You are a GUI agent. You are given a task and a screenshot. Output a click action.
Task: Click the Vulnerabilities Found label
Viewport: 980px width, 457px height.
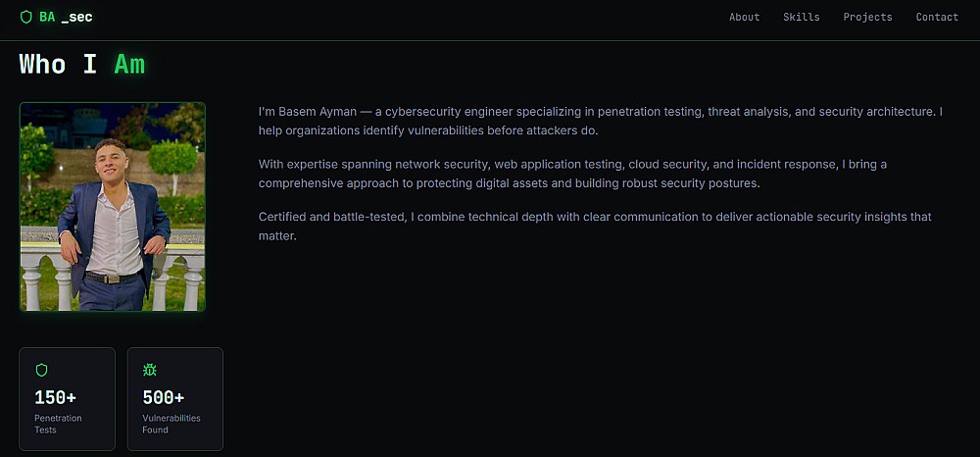point(171,424)
